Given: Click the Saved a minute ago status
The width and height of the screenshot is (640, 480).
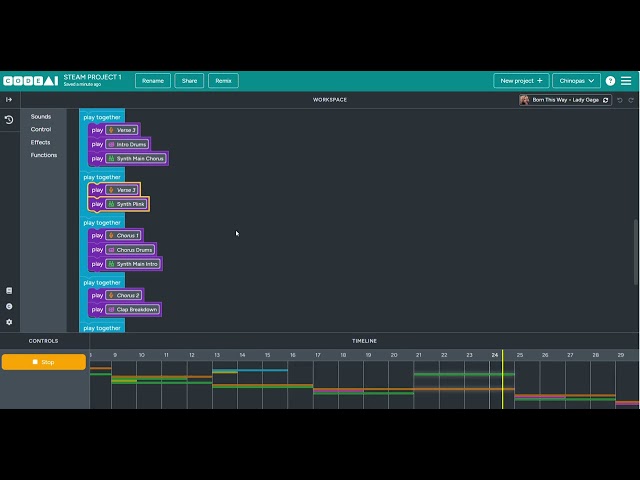Looking at the screenshot, I should 82,84.
